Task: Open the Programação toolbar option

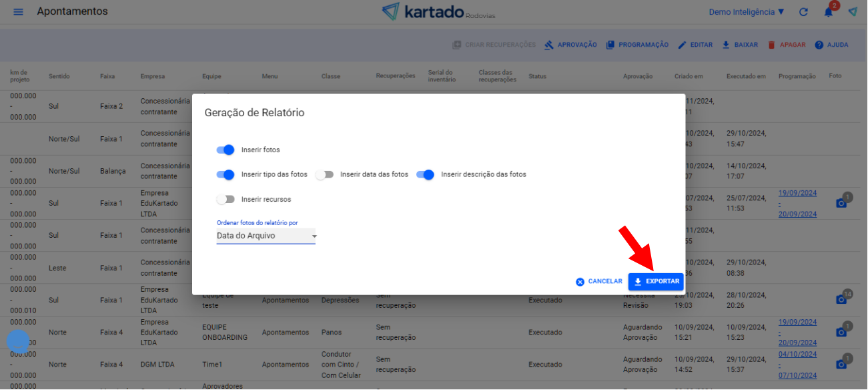Action: pos(637,45)
